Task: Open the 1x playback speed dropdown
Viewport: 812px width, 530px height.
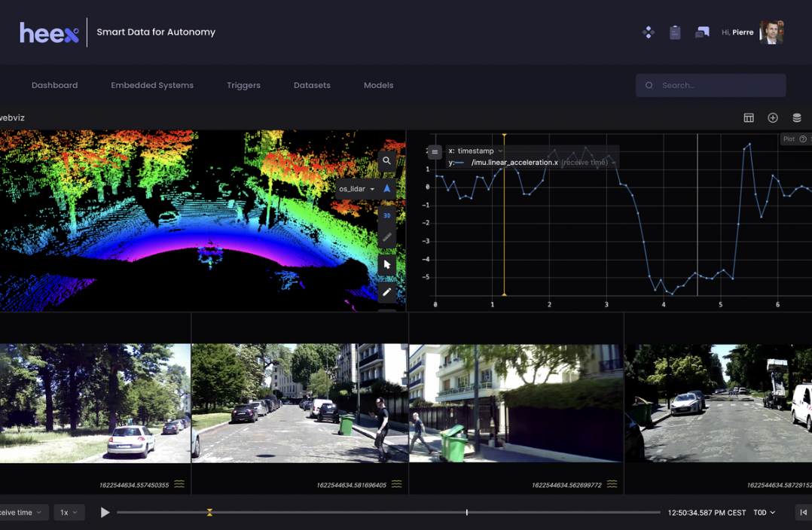Action: [69, 513]
